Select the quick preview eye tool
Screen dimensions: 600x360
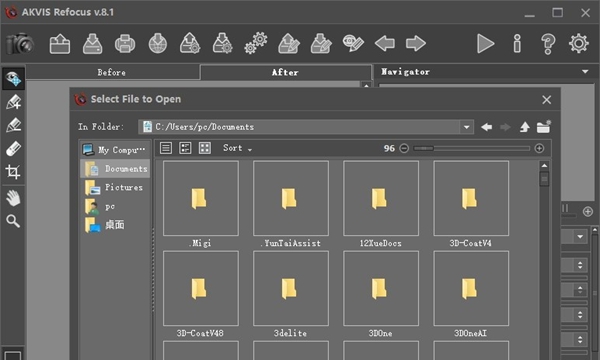coord(13,79)
